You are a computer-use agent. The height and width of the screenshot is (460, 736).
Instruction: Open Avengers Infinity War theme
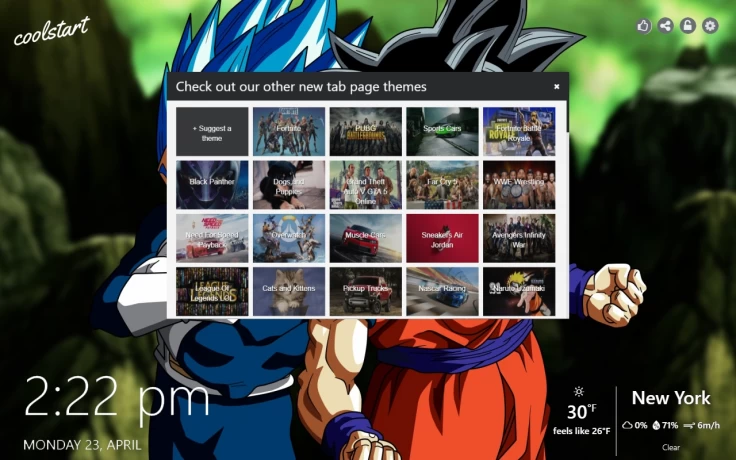[x=519, y=238]
